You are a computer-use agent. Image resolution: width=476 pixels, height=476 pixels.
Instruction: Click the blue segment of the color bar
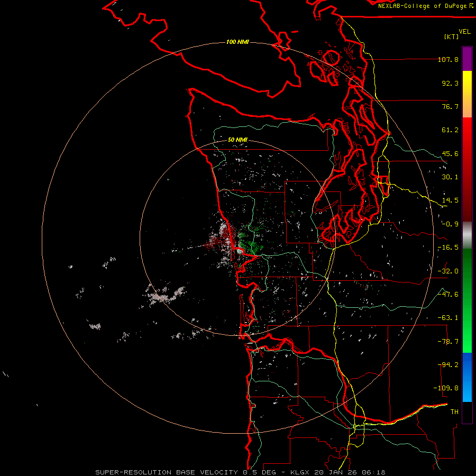pos(467,377)
